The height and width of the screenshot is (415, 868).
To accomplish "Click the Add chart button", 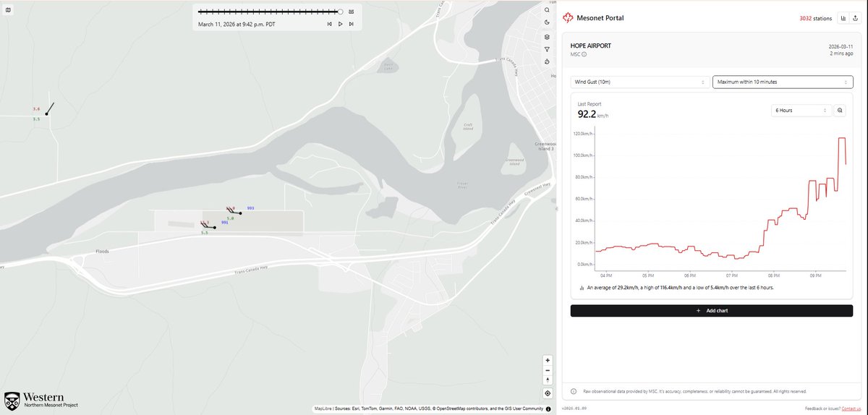I will click(x=712, y=310).
